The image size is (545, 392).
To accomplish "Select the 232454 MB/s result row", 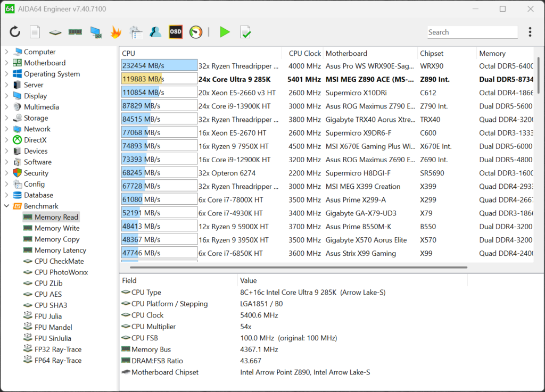I will click(327, 66).
